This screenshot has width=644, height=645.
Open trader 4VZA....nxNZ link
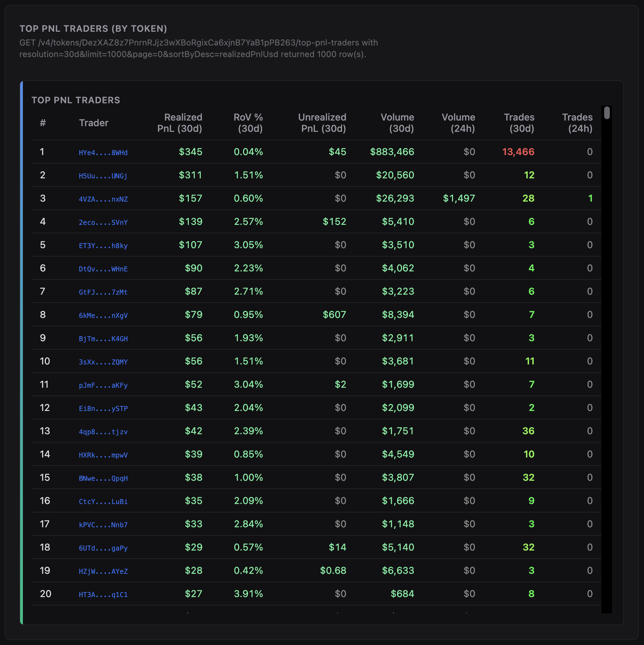point(103,199)
